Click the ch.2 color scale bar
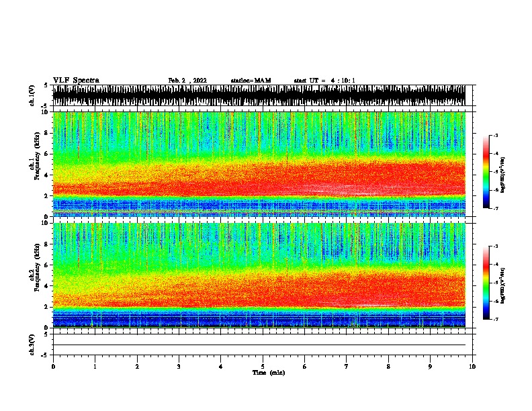532x411 pixels. click(x=486, y=283)
